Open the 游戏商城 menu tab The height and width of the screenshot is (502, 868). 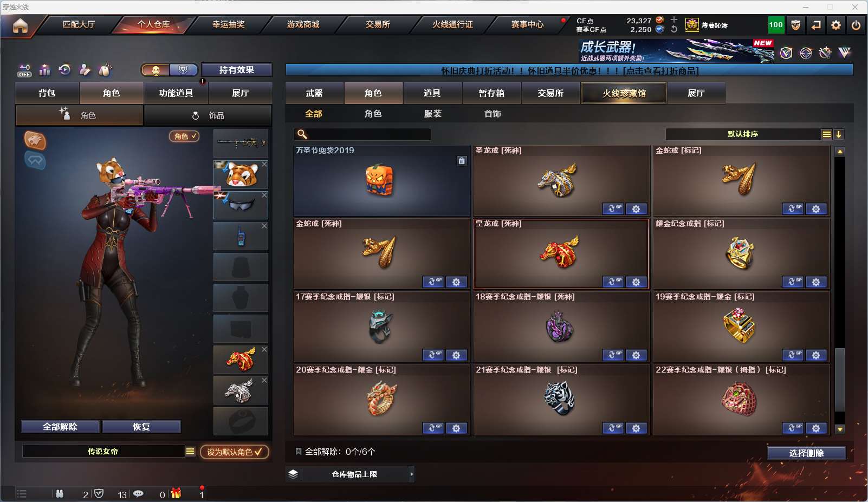303,24
